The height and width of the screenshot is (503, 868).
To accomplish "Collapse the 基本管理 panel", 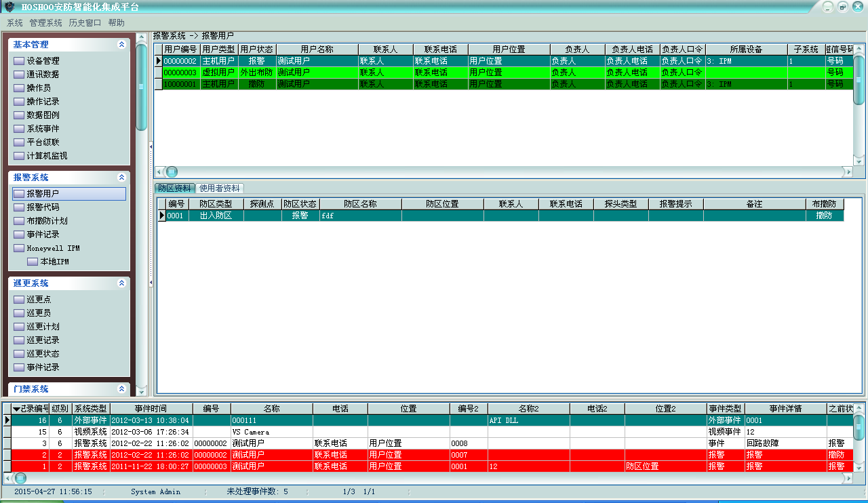I will click(x=121, y=45).
